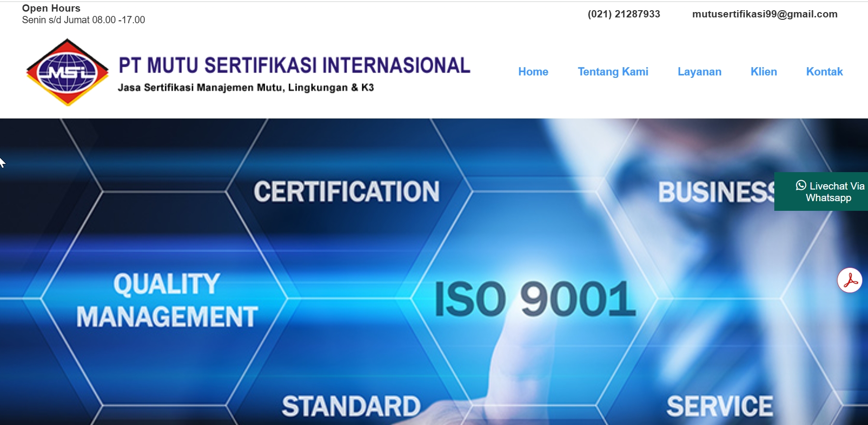Open the red PDF icon button
The height and width of the screenshot is (425, 868).
pos(850,280)
